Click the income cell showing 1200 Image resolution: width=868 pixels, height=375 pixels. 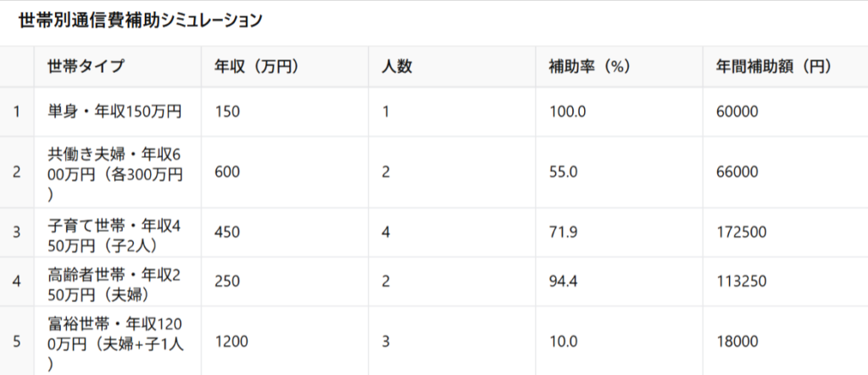(x=232, y=341)
